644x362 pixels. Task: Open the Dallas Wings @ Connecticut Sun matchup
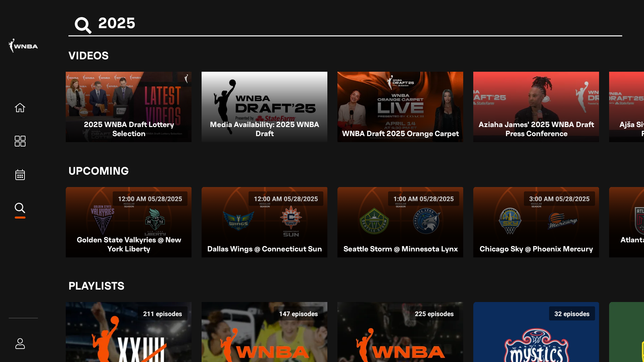[x=264, y=222]
